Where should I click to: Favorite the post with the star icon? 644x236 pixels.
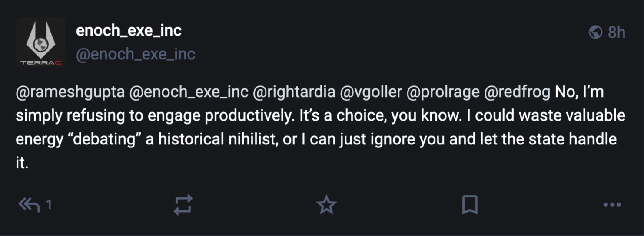coord(326,205)
